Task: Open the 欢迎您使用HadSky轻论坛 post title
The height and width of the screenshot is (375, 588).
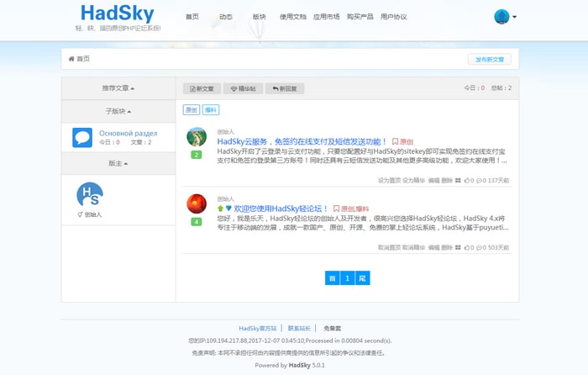Action: tap(281, 209)
